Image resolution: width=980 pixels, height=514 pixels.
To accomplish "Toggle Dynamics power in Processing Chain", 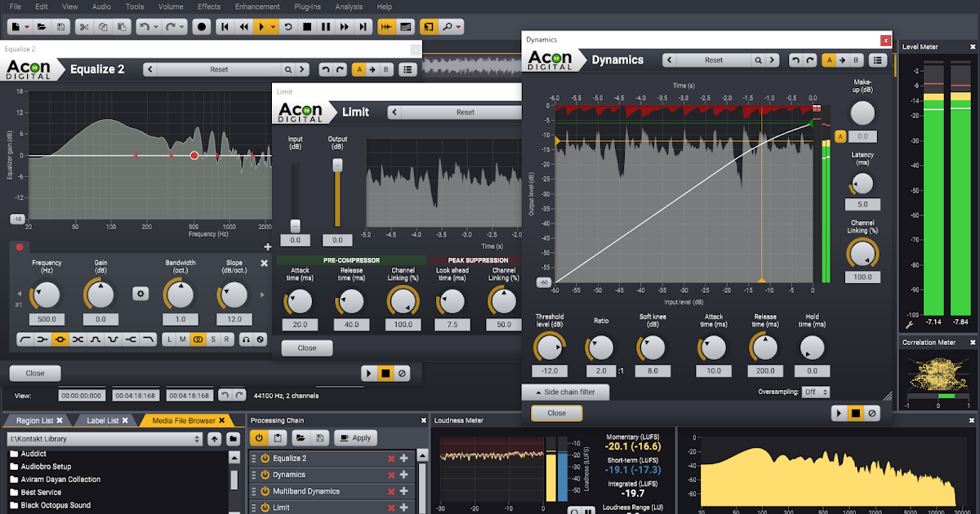I will (265, 475).
